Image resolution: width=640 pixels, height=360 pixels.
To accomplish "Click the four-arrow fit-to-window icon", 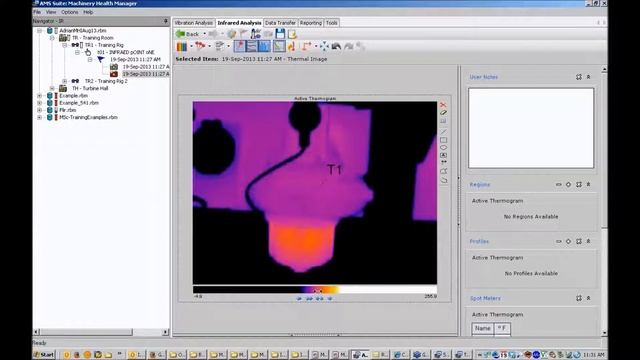I will pos(324,46).
